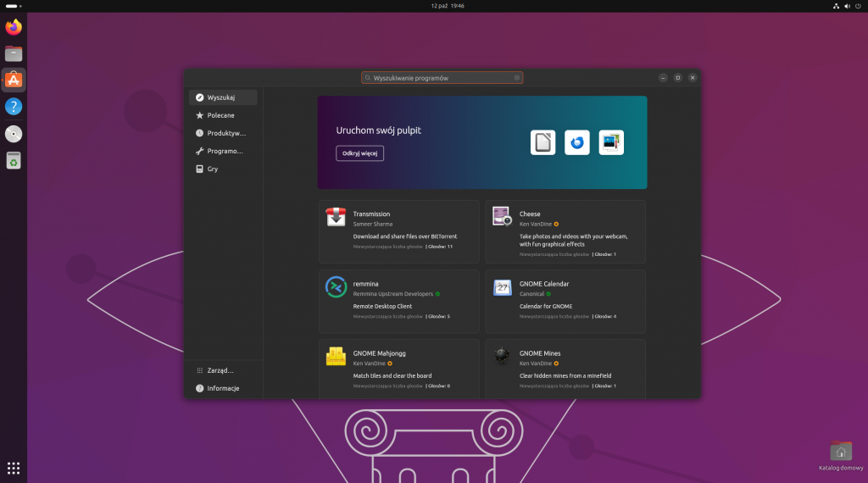Click the remmina app icon
The image size is (868, 483).
coord(336,287)
